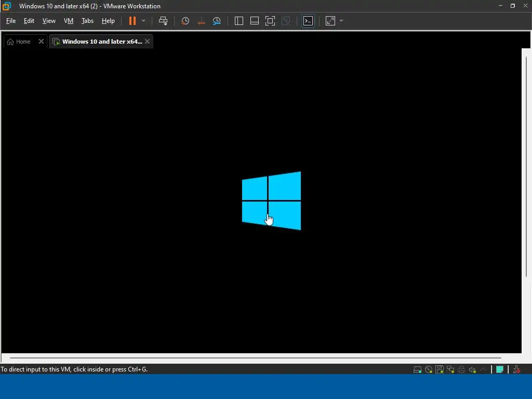
Task: Open the message log note icon
Action: 500,369
